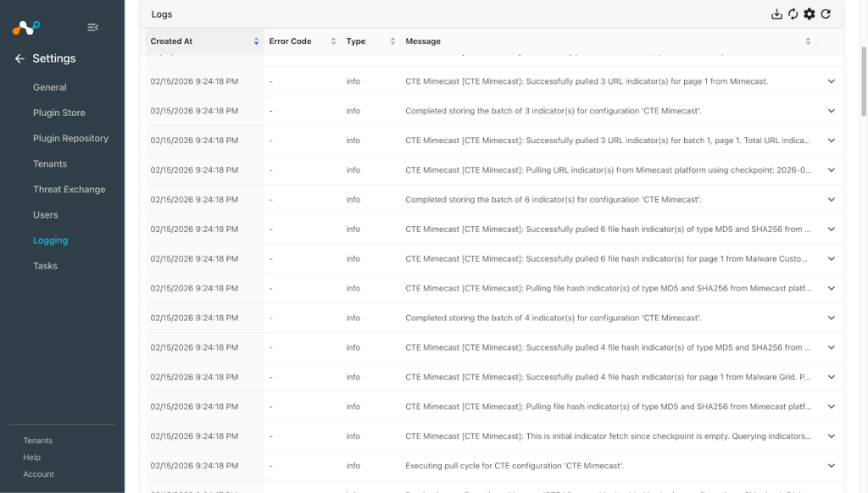Expand row 'pulled 4 file hash indicator(s) of type MD5'
Viewport: 868px width, 493px height.
[832, 347]
